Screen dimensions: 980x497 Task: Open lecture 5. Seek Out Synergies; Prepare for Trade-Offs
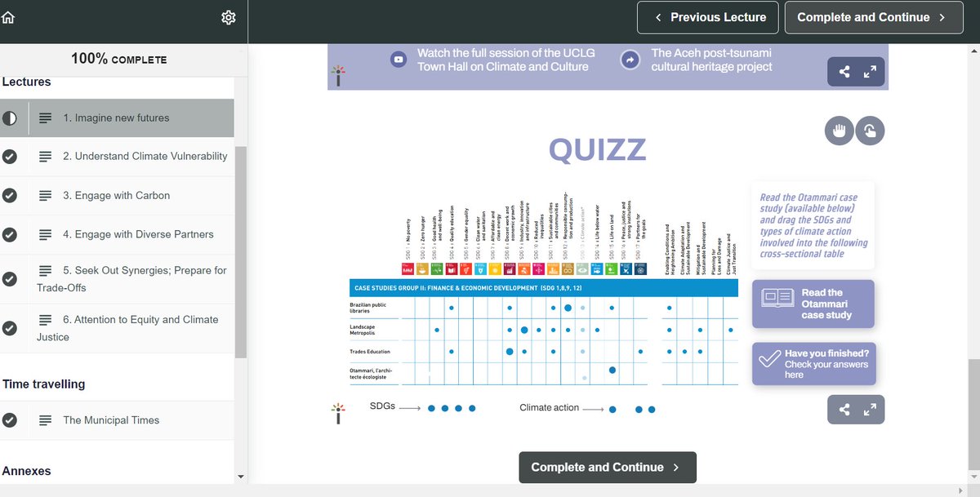(117, 279)
